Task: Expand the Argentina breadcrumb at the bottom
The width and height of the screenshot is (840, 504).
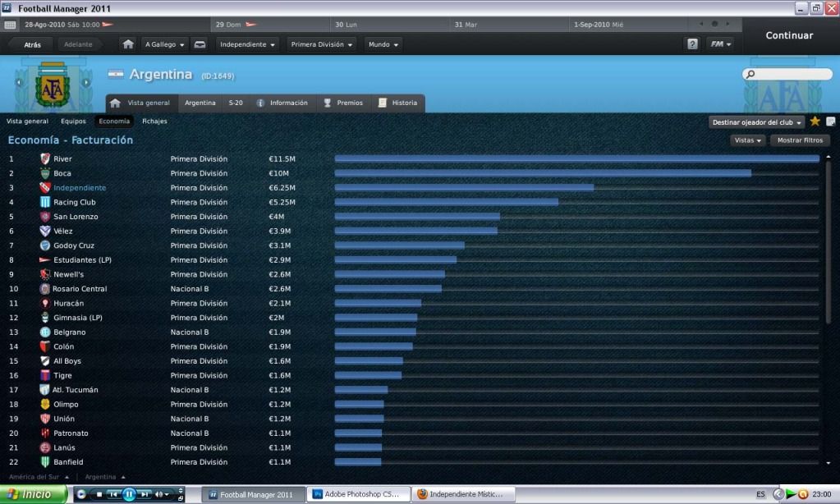Action: coord(105,477)
